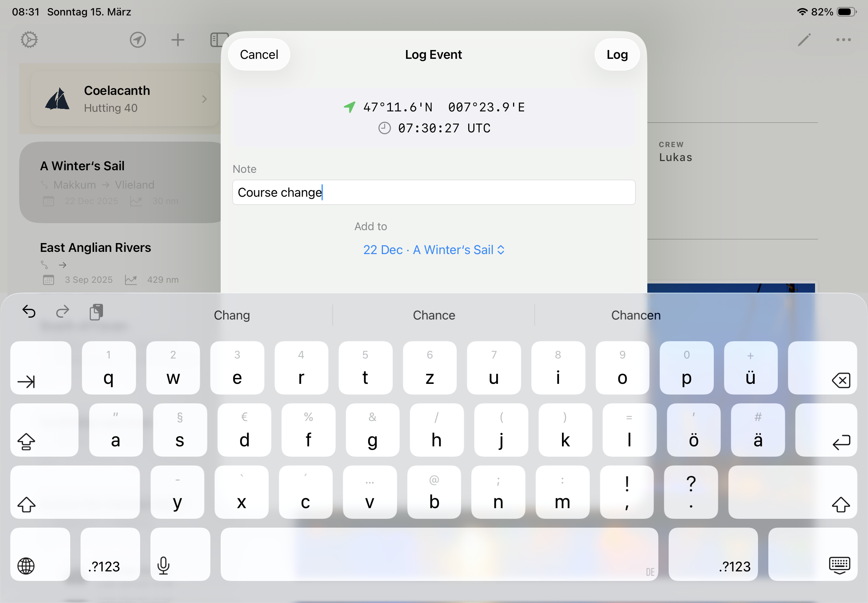
Task: Tap the locate compass icon in the toolbar
Action: [x=138, y=40]
